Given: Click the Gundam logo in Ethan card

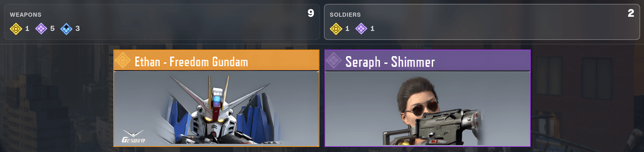Looking at the screenshot, I should (x=133, y=136).
